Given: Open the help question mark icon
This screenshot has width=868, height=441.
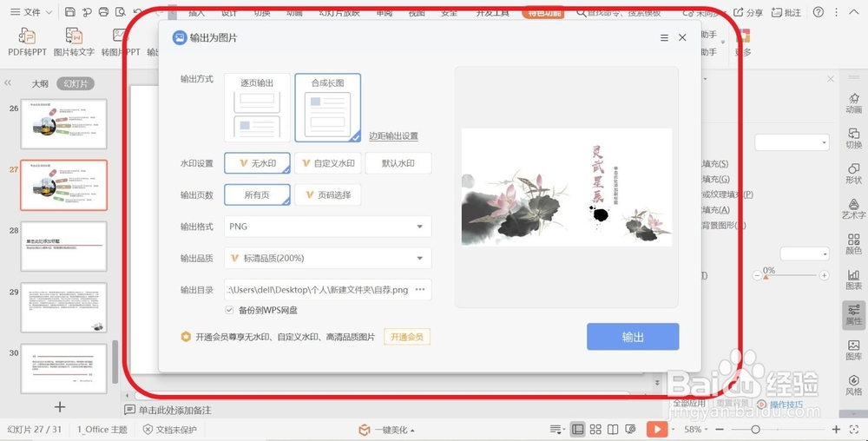Looking at the screenshot, I should (819, 12).
